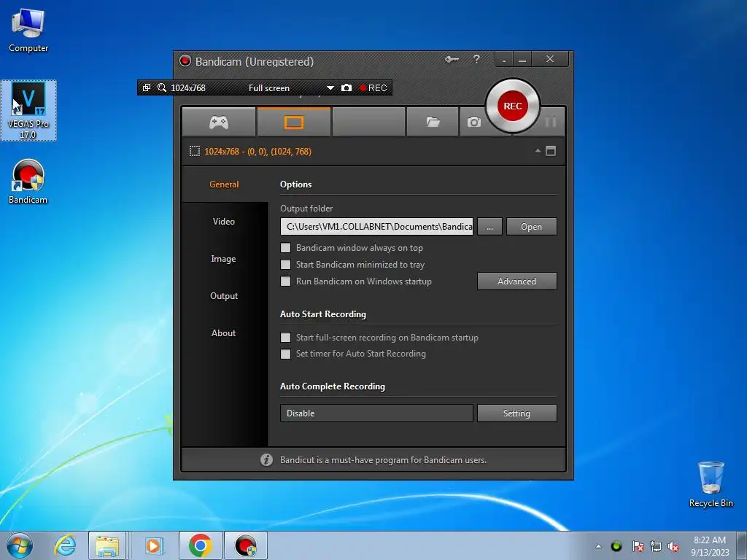747x560 pixels.
Task: Select the Bandicam desktop shortcut
Action: tap(28, 182)
